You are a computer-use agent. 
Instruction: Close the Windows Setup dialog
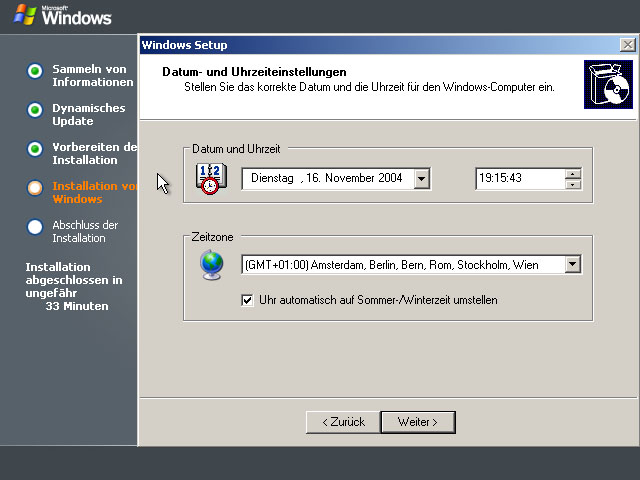[626, 45]
